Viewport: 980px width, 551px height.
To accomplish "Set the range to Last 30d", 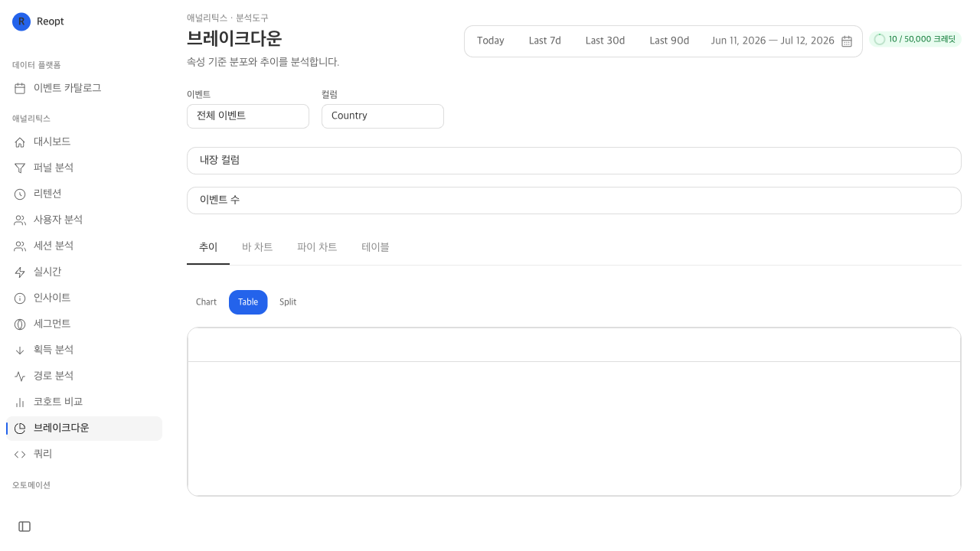I will tap(606, 41).
